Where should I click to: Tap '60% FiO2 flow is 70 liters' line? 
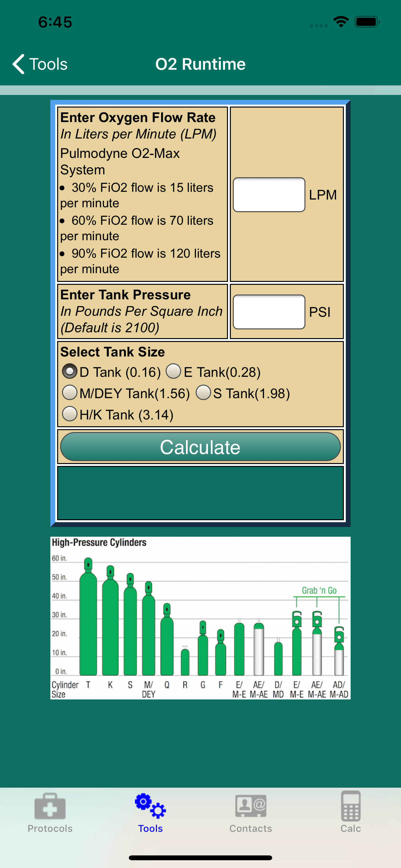click(x=142, y=220)
